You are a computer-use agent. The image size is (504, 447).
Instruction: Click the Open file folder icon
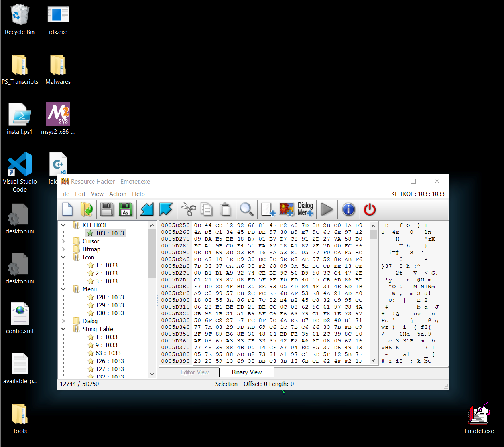(x=86, y=209)
